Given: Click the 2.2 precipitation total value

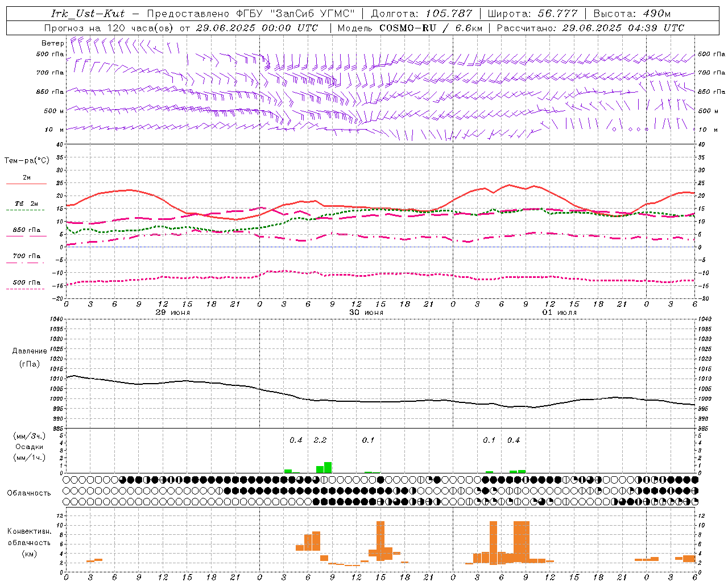Looking at the screenshot, I should (x=320, y=440).
